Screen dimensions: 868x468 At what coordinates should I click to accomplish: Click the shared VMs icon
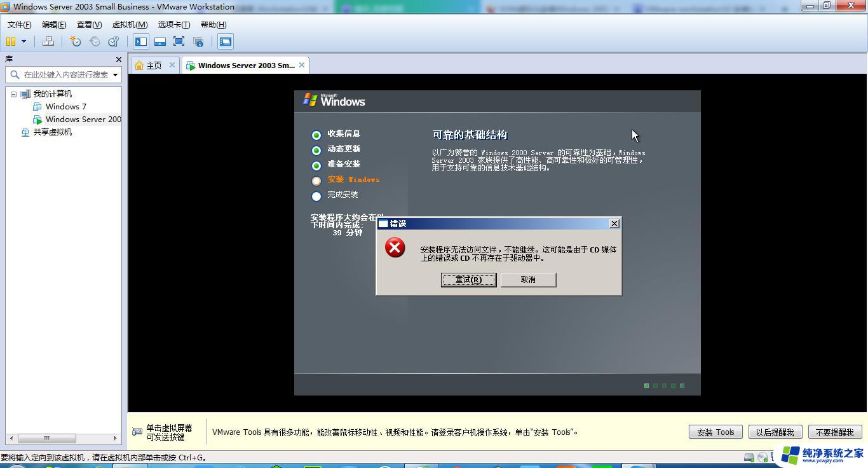click(25, 132)
